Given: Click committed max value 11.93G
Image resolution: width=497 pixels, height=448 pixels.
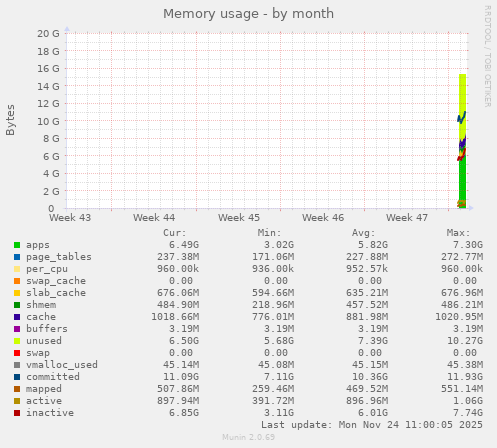Looking at the screenshot, I should coord(465,377).
